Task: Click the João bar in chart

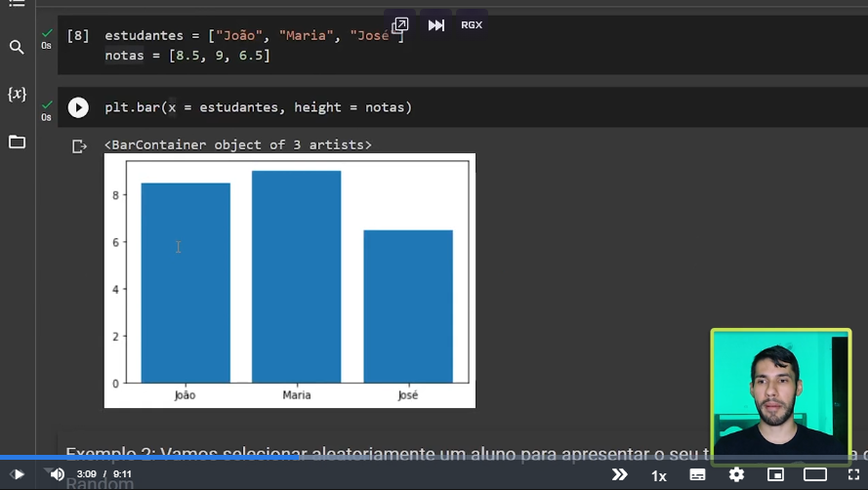Action: (186, 282)
